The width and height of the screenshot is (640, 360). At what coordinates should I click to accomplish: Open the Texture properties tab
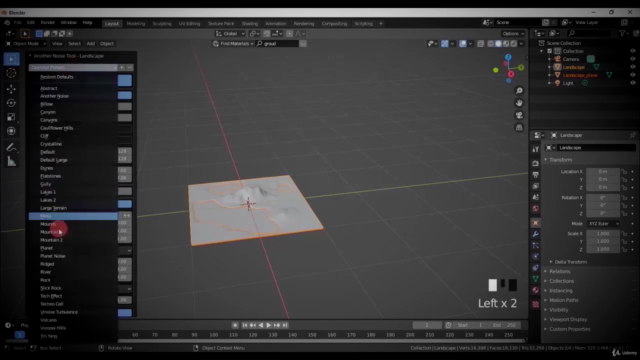(536, 304)
